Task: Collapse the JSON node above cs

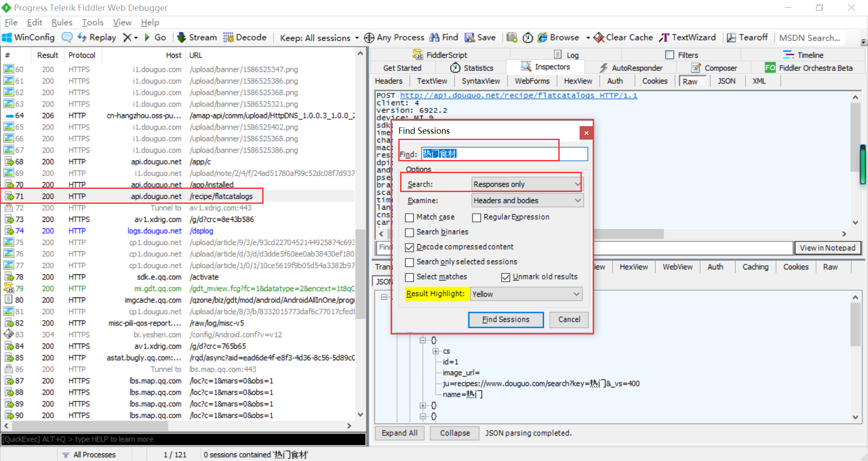Action: point(423,340)
